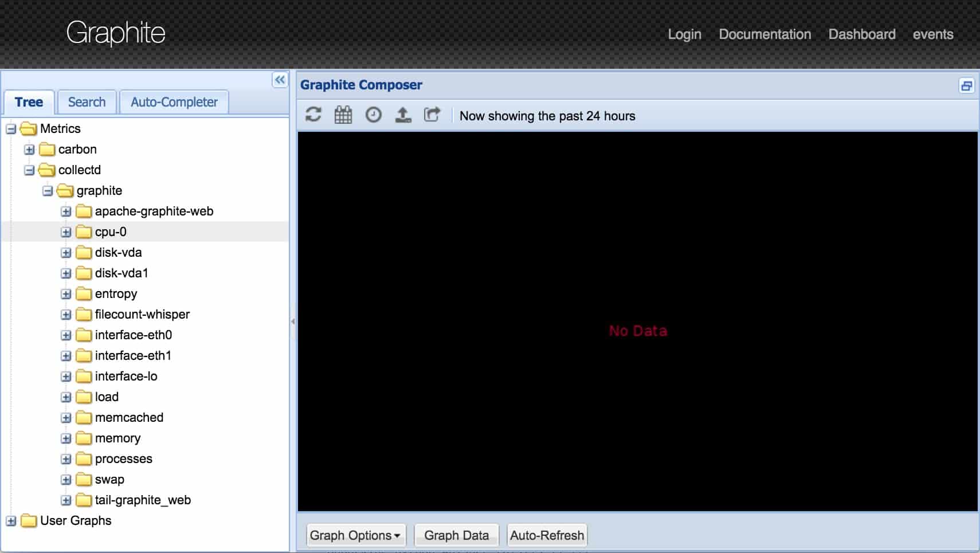Open the Graph Options dropdown
Viewport: 980px width, 553px height.
tap(355, 535)
